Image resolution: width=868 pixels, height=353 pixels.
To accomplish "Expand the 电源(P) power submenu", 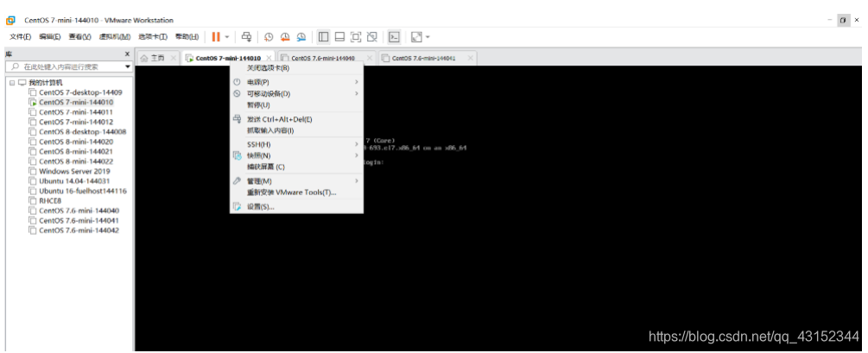I will tap(297, 82).
